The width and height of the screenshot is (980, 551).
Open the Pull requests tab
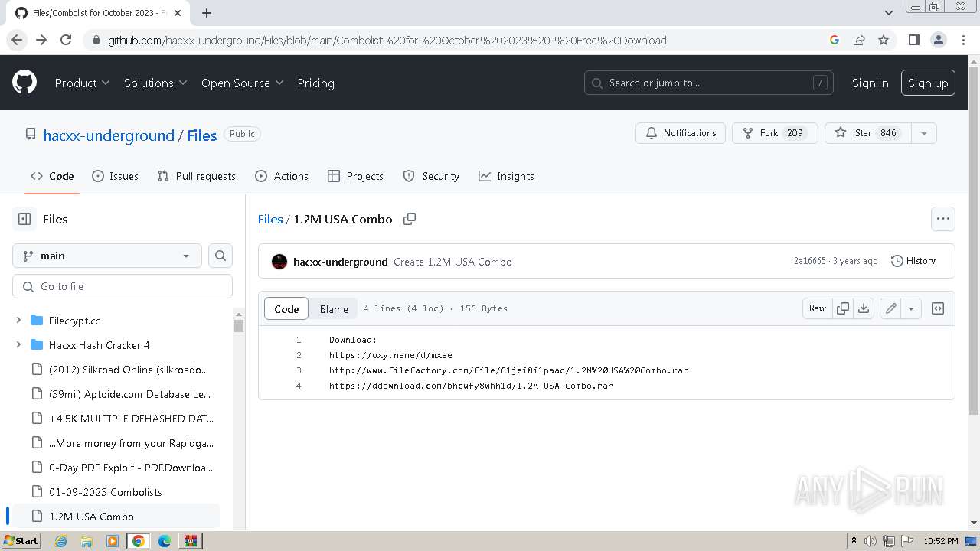tap(196, 176)
